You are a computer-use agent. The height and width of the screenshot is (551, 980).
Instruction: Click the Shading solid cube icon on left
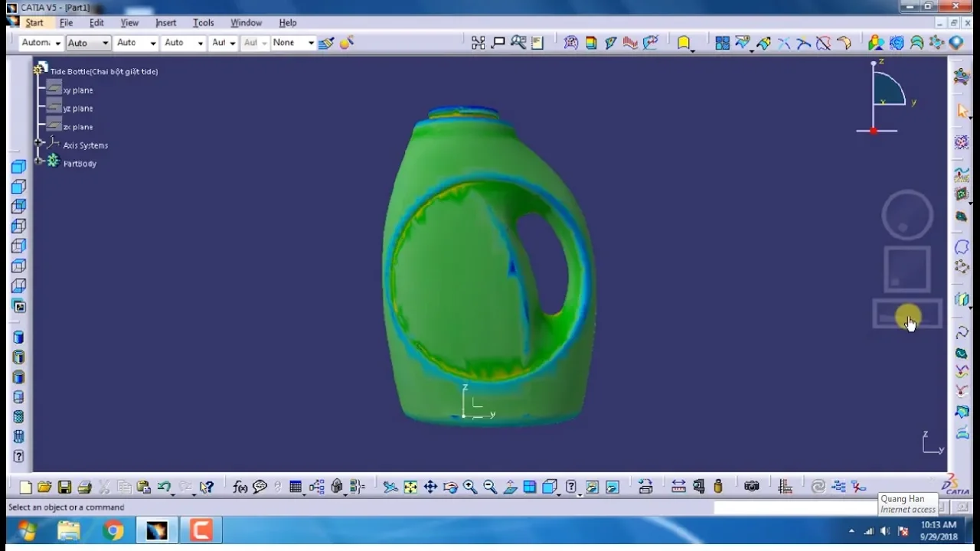(x=19, y=337)
